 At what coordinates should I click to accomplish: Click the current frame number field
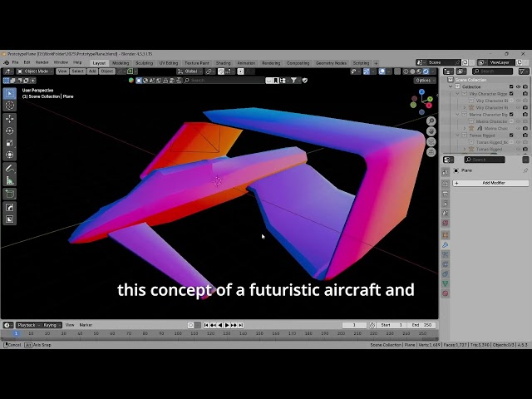click(354, 325)
